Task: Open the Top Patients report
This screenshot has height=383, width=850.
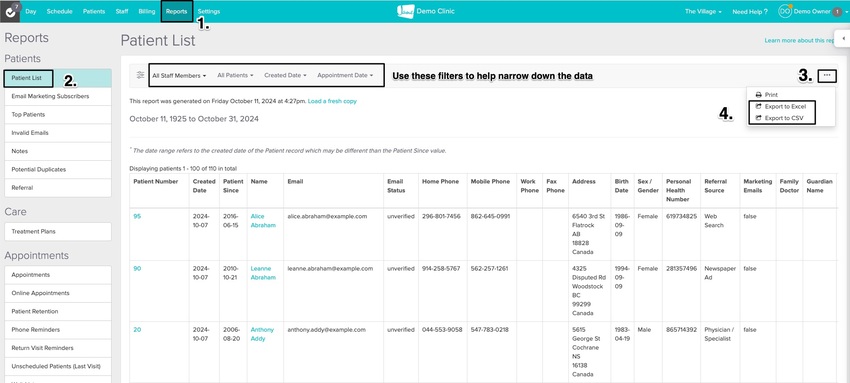Action: point(57,115)
